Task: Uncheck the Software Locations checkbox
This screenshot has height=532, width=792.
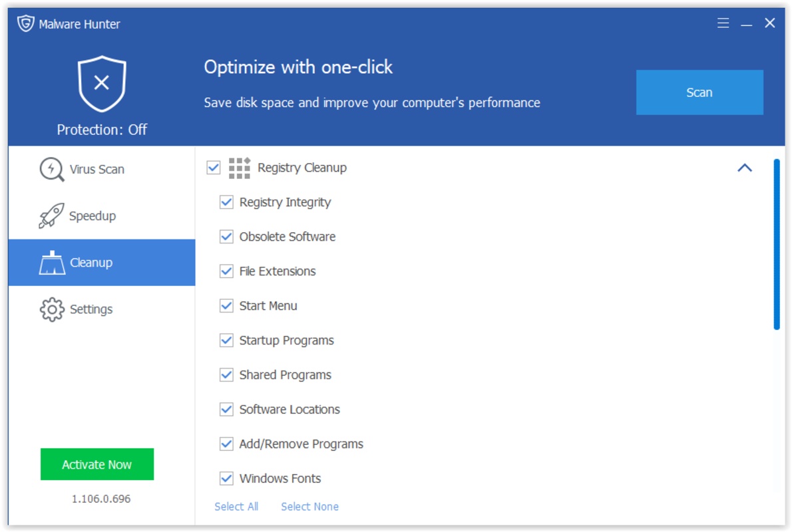Action: (x=226, y=410)
